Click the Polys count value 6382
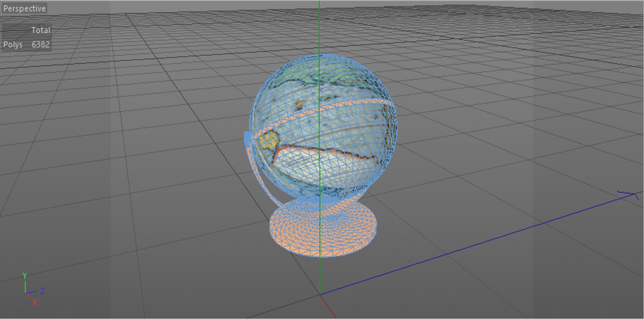Viewport: 644px width, 319px height. [41, 45]
